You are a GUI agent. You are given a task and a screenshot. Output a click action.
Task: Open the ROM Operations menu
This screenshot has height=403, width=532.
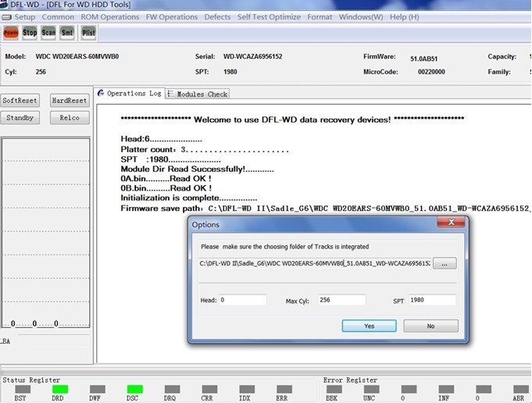110,17
